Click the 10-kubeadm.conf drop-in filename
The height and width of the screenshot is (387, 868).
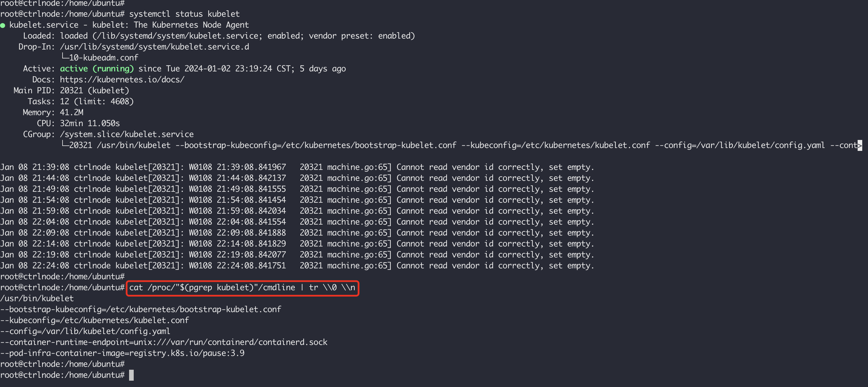click(104, 58)
